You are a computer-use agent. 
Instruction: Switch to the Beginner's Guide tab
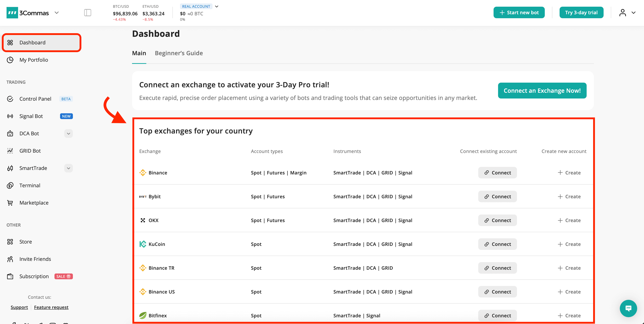click(179, 53)
